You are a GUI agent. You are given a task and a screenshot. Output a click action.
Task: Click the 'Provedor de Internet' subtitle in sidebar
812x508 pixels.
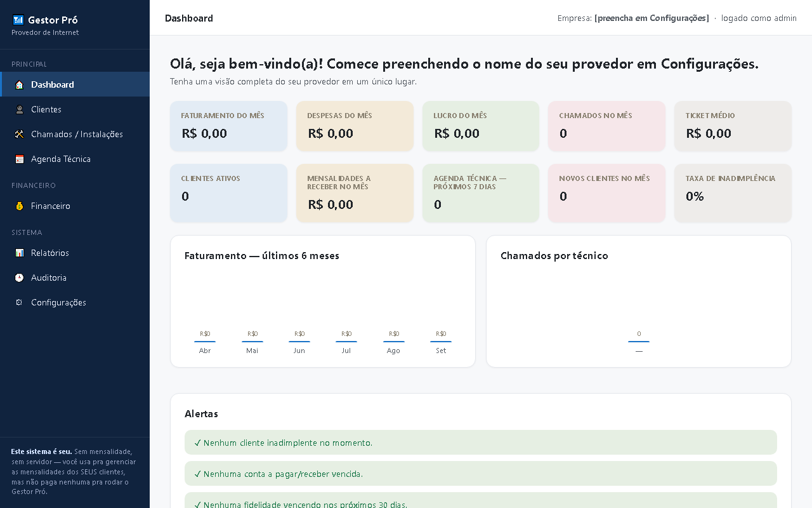[45, 32]
